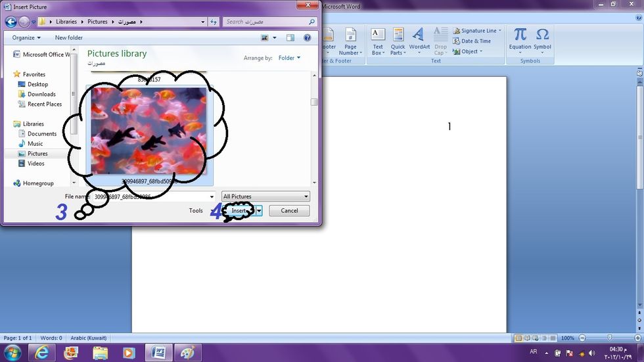Click the dialog's blue Back arrow
This screenshot has width=644, height=362.
[x=11, y=22]
